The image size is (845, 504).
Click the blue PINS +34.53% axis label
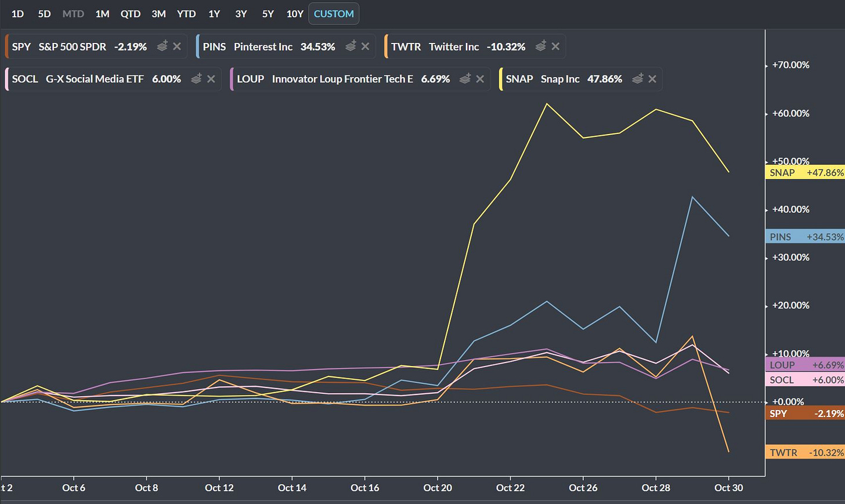click(x=805, y=237)
